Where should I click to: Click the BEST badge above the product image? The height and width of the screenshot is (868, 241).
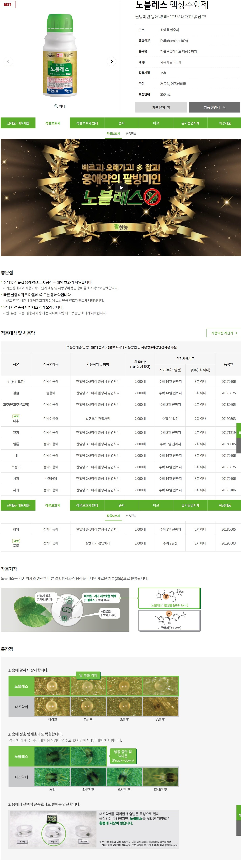pos(7,4)
